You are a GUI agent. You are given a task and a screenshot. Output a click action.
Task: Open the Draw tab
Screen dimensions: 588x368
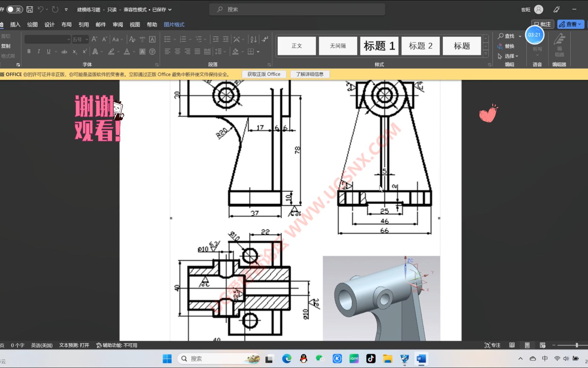[32, 25]
